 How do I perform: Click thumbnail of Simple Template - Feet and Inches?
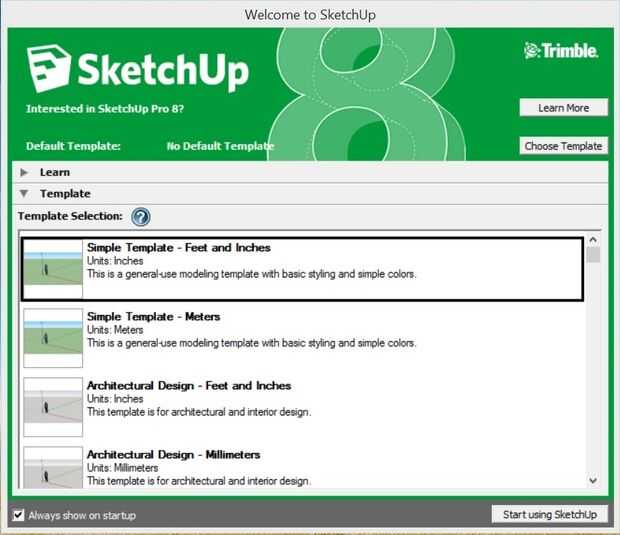click(53, 269)
